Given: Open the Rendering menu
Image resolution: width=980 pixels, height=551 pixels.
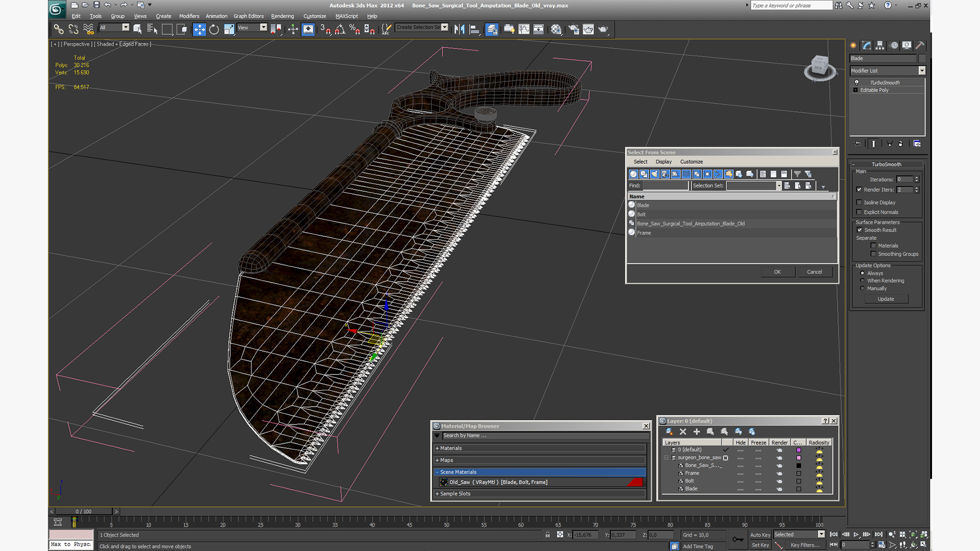Looking at the screenshot, I should click(282, 16).
